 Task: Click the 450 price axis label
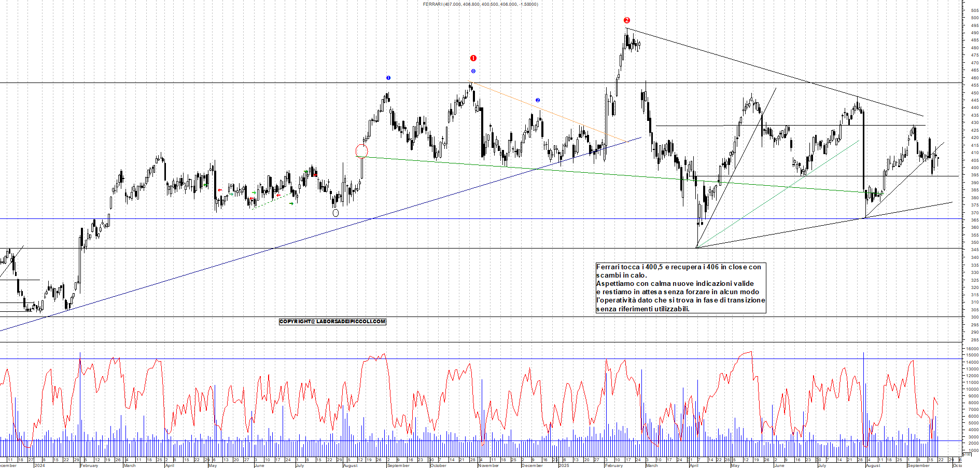974,93
